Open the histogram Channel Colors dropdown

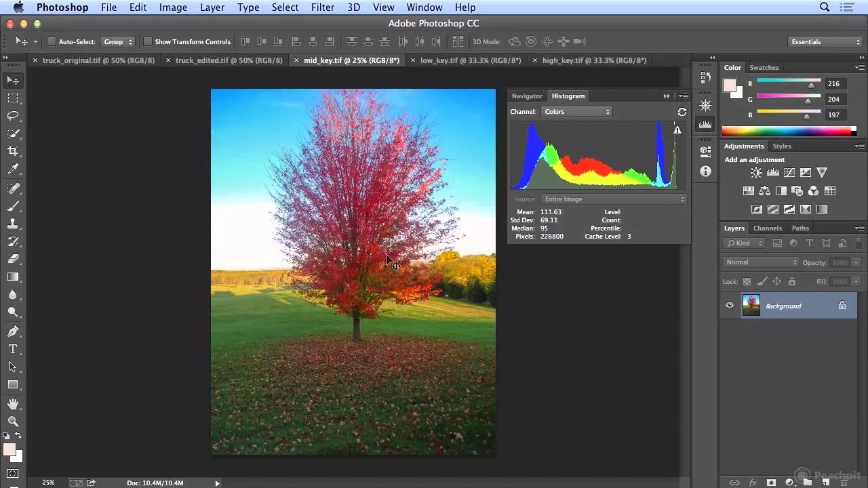pos(576,112)
